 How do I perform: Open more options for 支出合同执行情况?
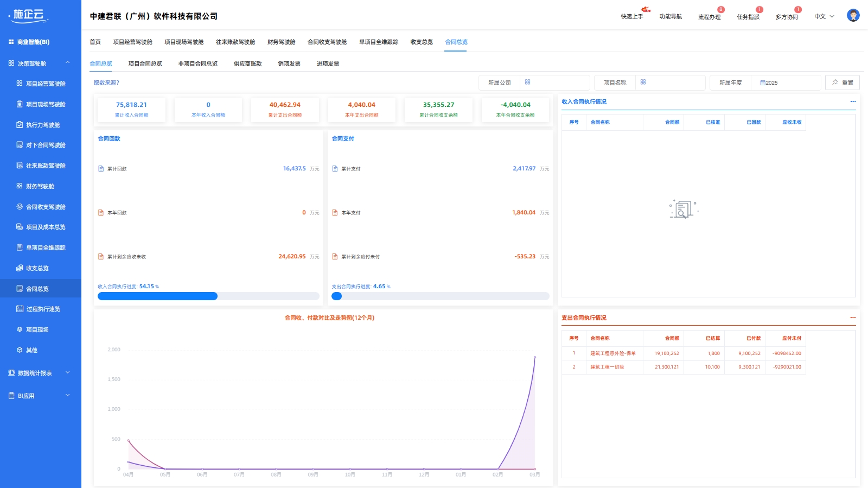coord(853,318)
